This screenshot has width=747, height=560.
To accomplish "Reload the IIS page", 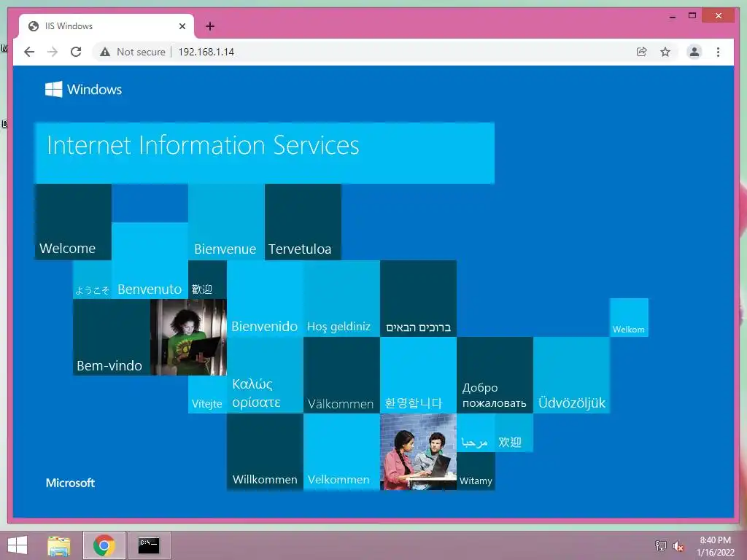I will click(76, 52).
